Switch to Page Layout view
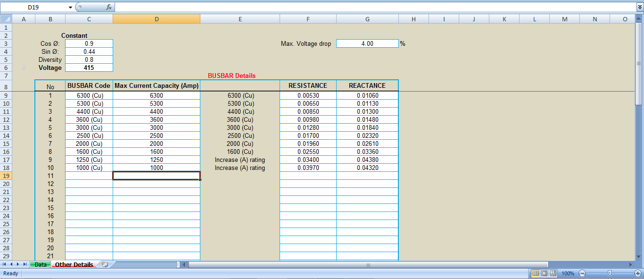This screenshot has height=279, width=644. 544,273
